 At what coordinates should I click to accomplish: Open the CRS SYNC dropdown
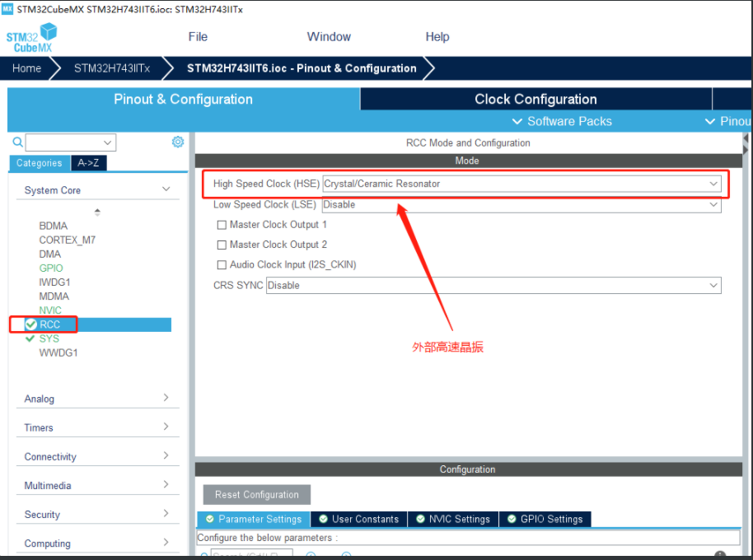pyautogui.click(x=493, y=286)
